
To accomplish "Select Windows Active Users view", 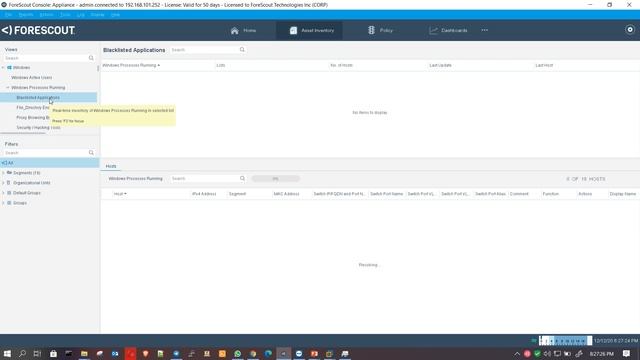I will point(31,78).
